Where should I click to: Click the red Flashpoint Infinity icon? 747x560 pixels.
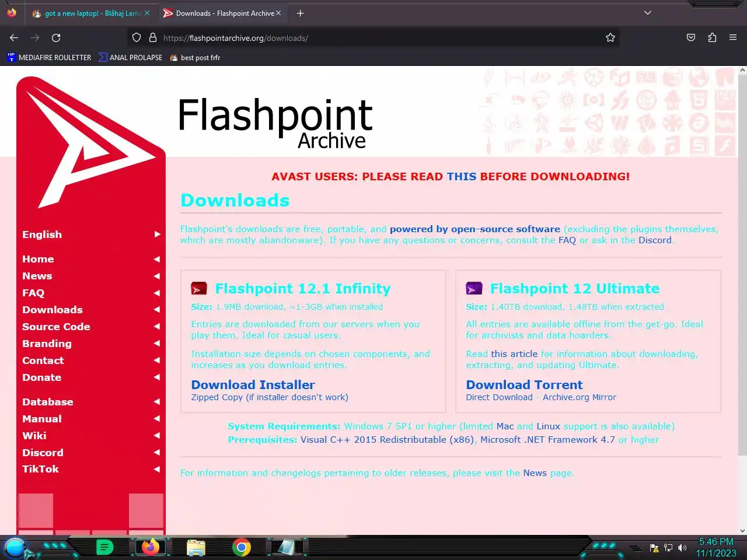[199, 288]
